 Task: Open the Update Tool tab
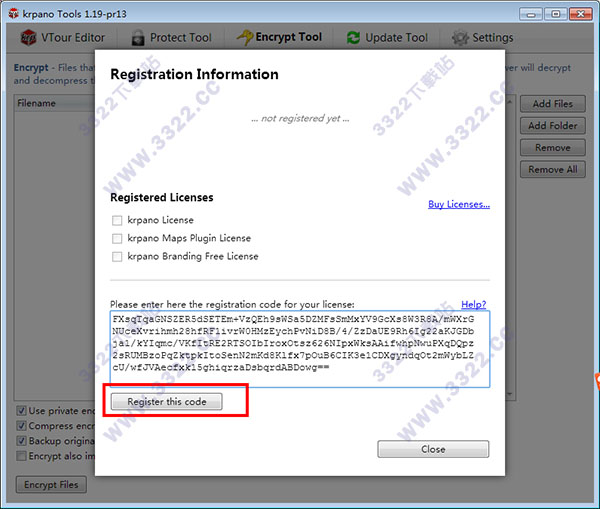pyautogui.click(x=387, y=38)
